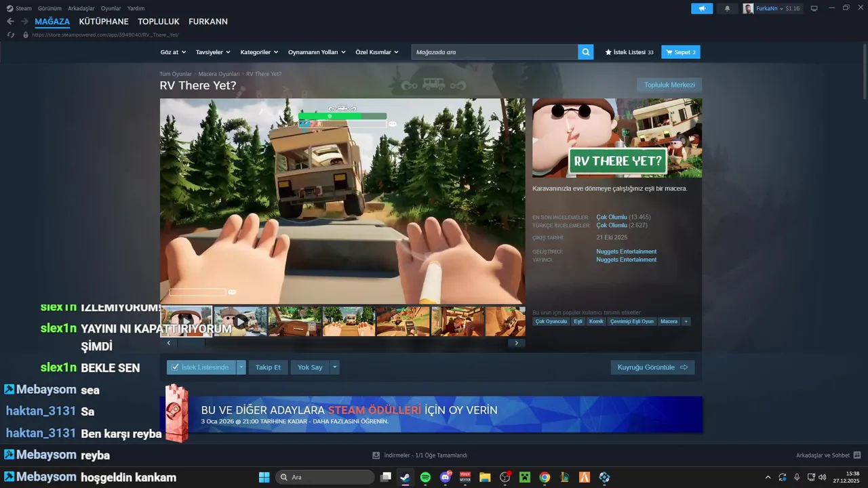Open the Steam app from the taskbar
The image size is (868, 488).
pos(405,477)
